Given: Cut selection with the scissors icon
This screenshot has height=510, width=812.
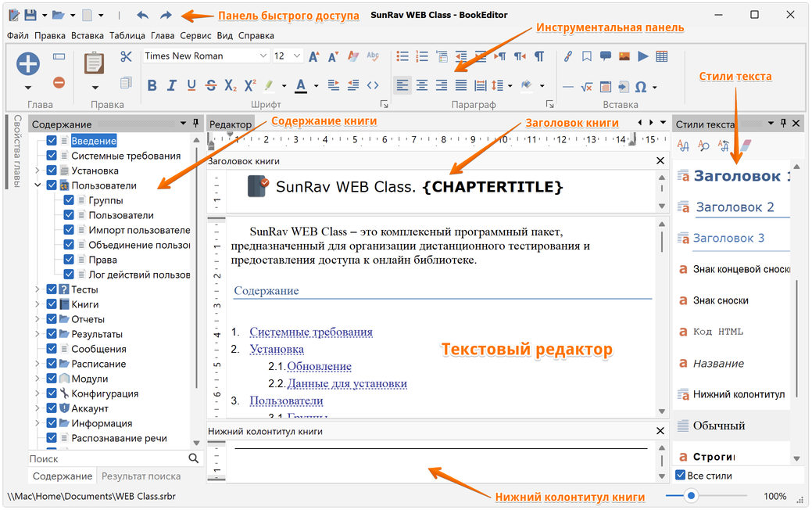Looking at the screenshot, I should click(x=126, y=56).
